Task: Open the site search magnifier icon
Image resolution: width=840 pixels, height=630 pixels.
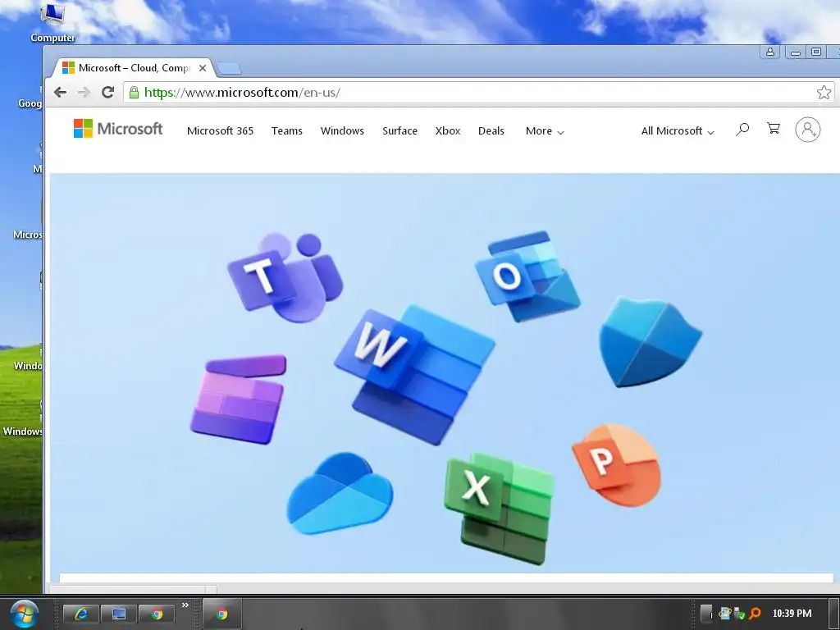Action: tap(742, 129)
